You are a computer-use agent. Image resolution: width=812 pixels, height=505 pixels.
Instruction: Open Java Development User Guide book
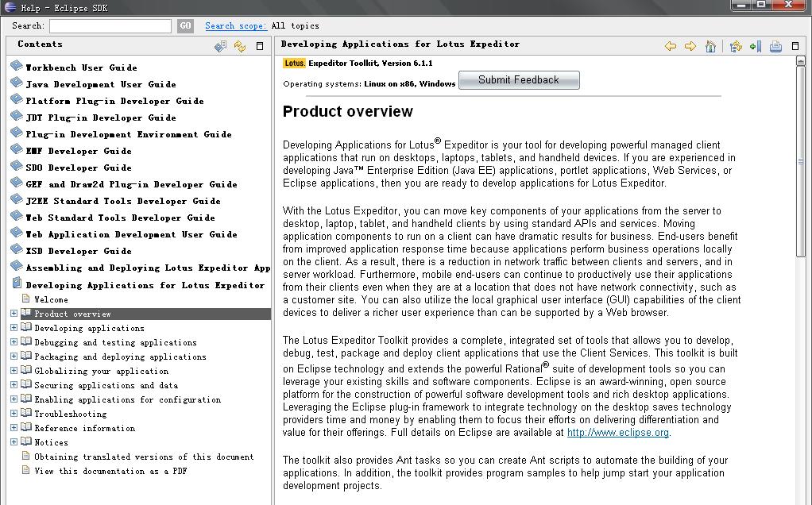coord(101,84)
